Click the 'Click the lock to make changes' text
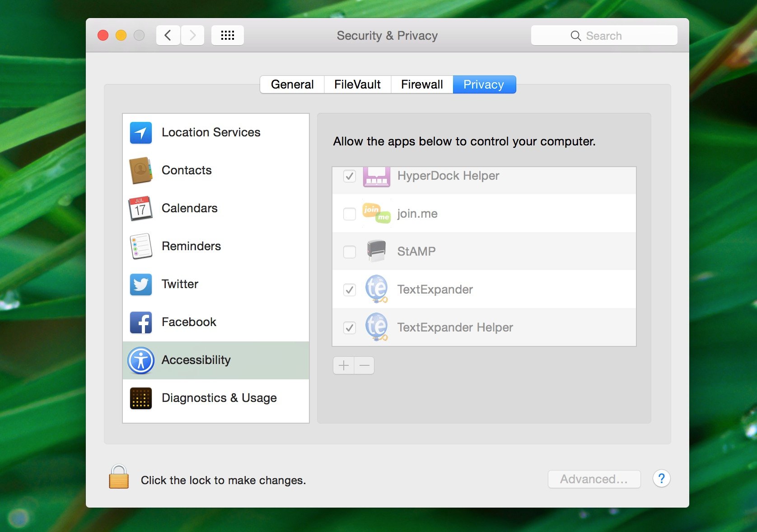757x532 pixels. coord(223,480)
